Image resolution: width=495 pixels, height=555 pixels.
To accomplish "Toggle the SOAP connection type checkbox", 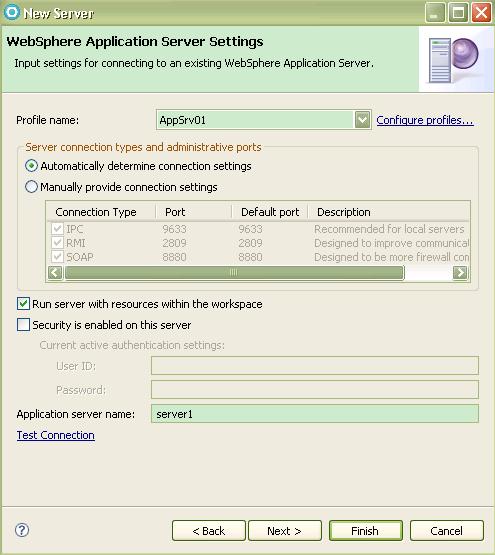I will (57, 257).
